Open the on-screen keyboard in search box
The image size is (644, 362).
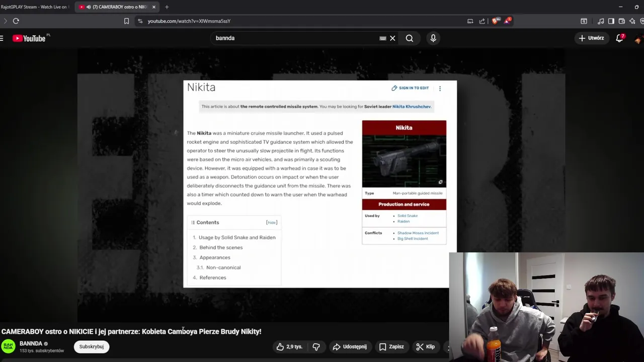coord(383,38)
